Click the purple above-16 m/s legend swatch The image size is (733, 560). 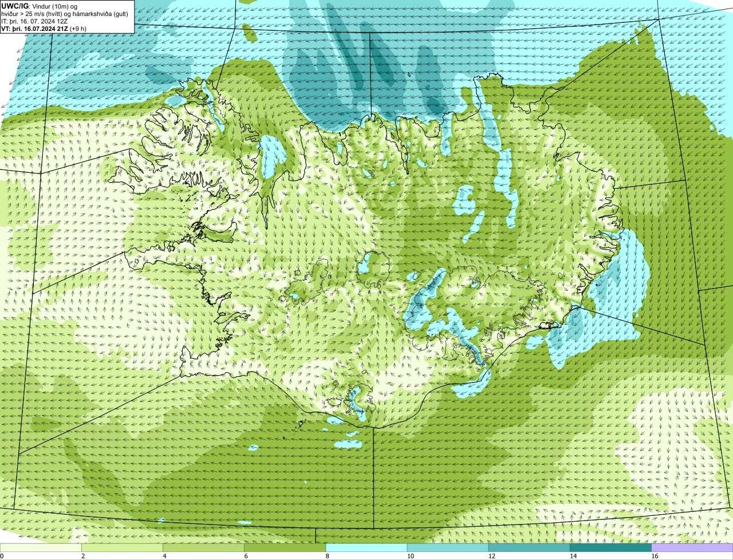(x=692, y=547)
